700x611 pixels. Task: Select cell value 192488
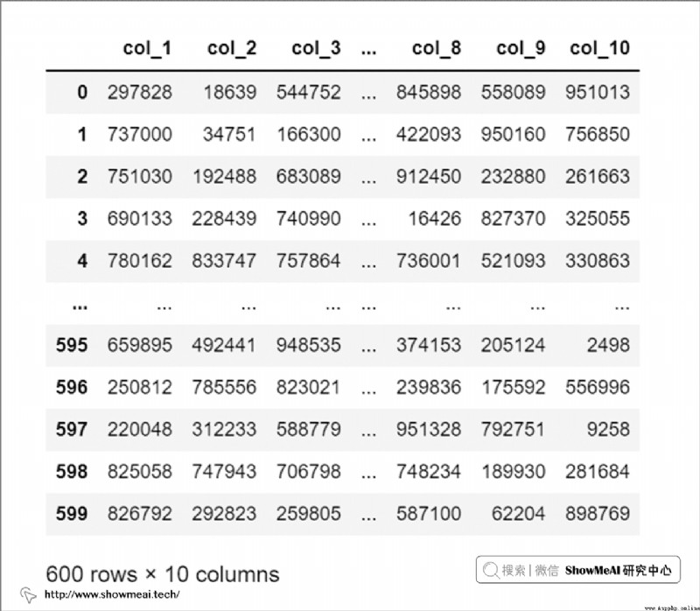click(225, 177)
